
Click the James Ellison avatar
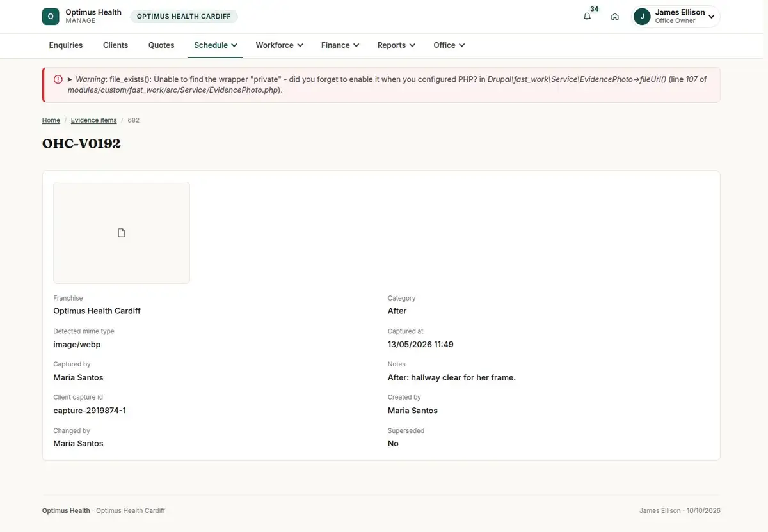[642, 17]
